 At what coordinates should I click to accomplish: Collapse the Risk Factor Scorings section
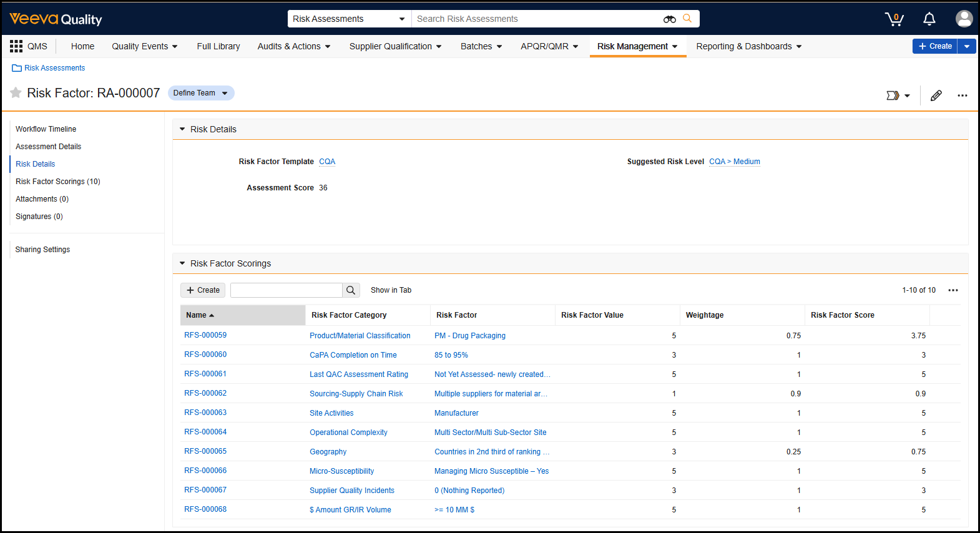(182, 263)
